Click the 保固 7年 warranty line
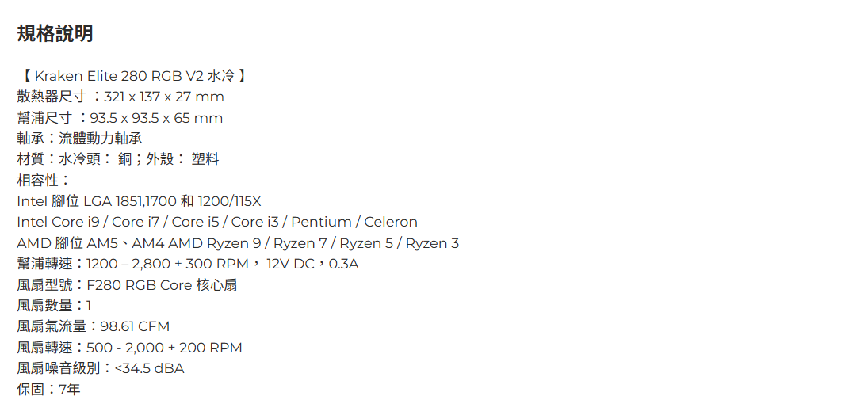This screenshot has width=868, height=415. tap(48, 389)
